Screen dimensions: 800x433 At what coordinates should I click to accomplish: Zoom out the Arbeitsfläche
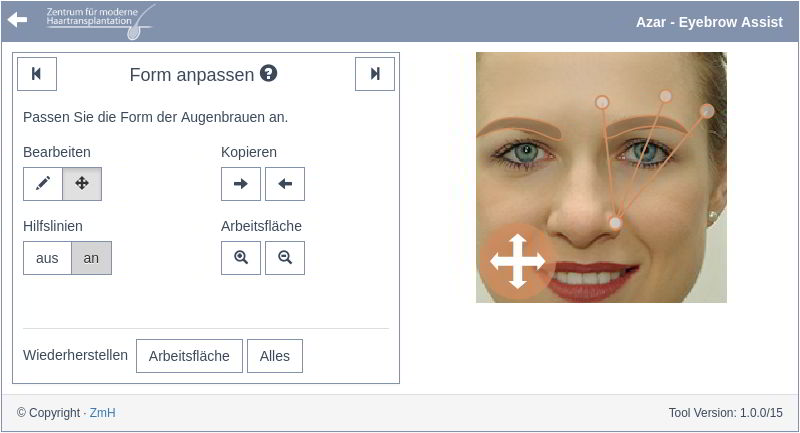tap(285, 258)
